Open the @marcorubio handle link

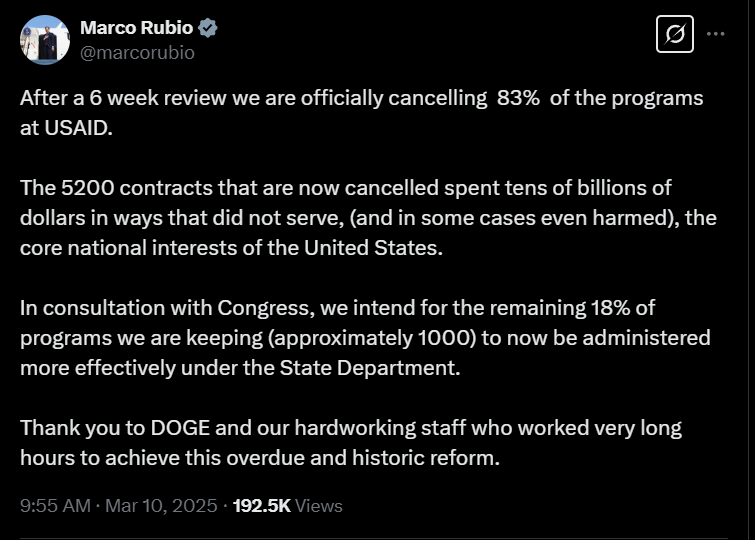tap(136, 53)
